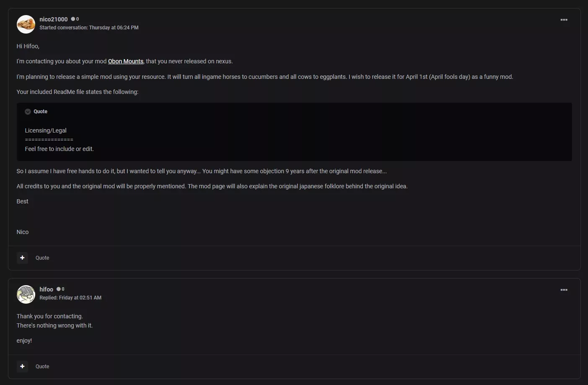
Task: Click the 'Feel free to include or edit.' line
Action: pos(59,149)
